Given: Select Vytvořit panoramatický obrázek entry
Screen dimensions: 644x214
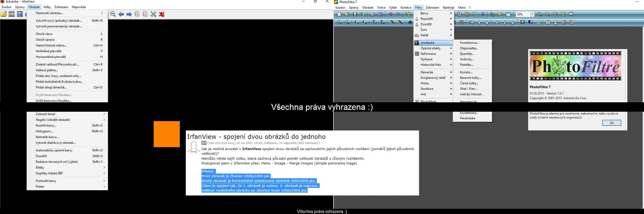Looking at the screenshot, I should point(67,26).
